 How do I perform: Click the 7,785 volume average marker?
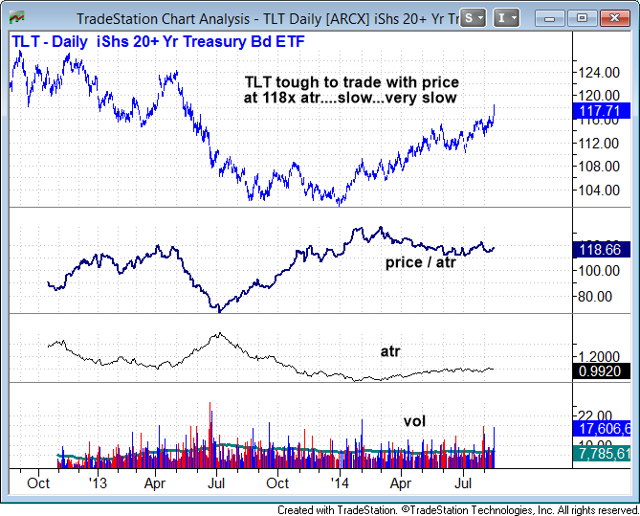coord(601,454)
